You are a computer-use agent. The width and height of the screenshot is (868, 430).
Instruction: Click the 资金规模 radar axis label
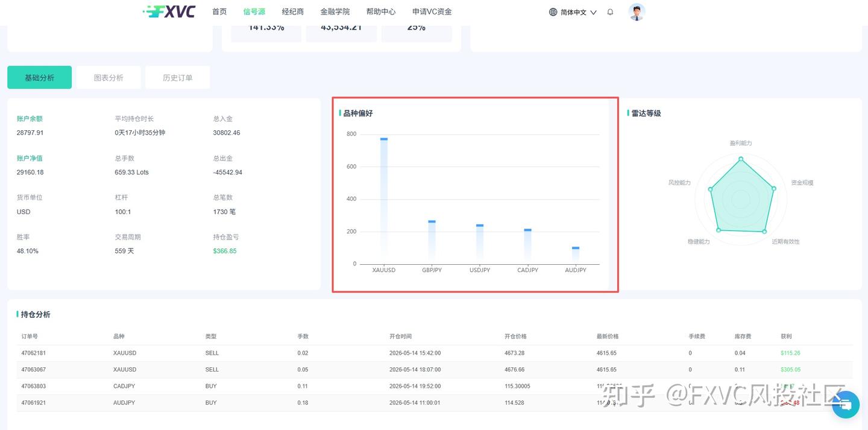(802, 182)
